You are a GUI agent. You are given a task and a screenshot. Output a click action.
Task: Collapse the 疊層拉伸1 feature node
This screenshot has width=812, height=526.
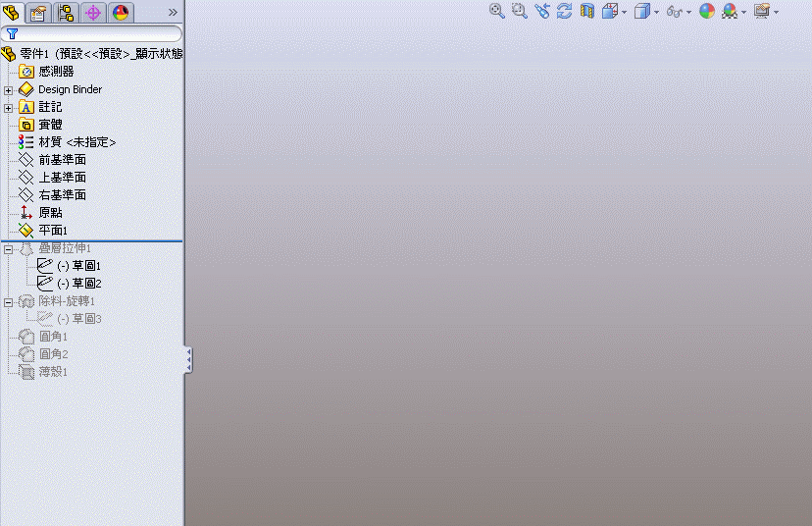8,249
